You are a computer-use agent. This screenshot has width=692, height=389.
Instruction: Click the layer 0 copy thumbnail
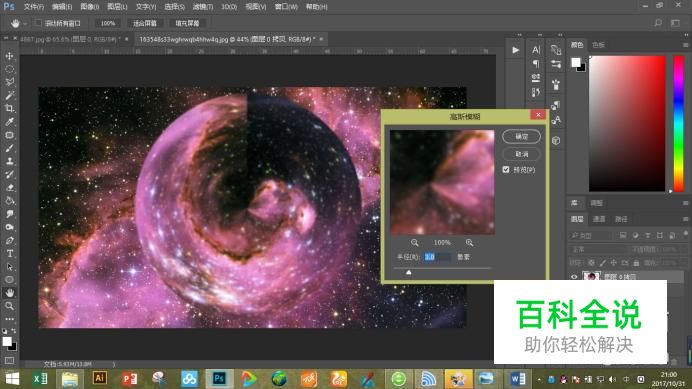tap(591, 277)
